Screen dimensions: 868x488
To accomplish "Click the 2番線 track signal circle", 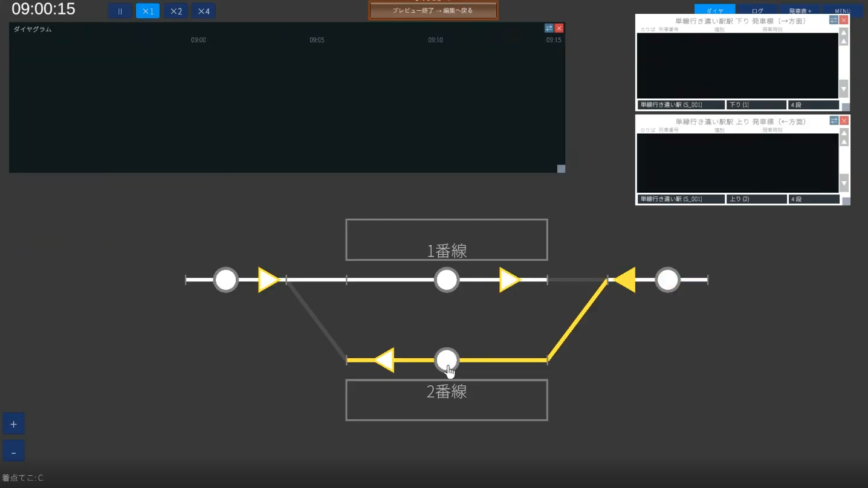I will pos(447,360).
